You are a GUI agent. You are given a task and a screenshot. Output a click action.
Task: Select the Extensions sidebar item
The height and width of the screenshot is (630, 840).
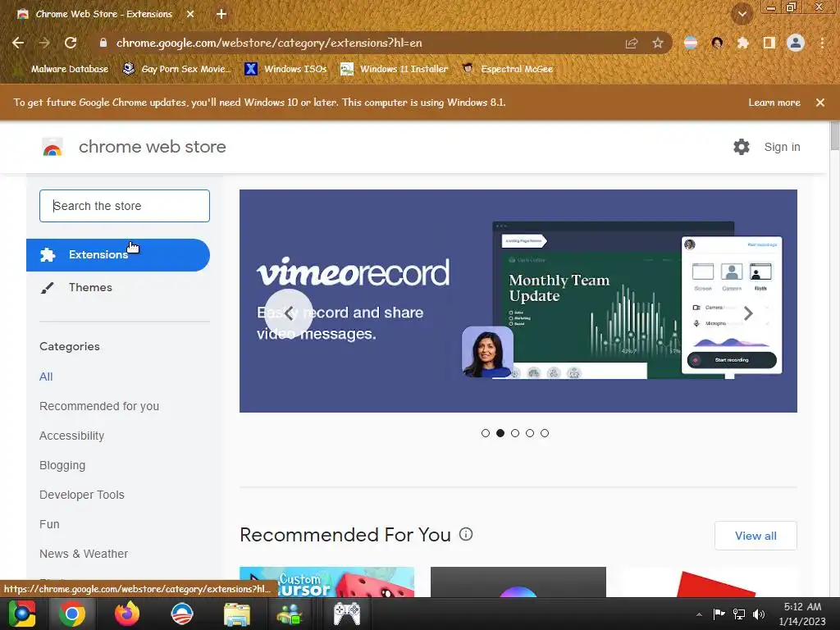coord(118,255)
